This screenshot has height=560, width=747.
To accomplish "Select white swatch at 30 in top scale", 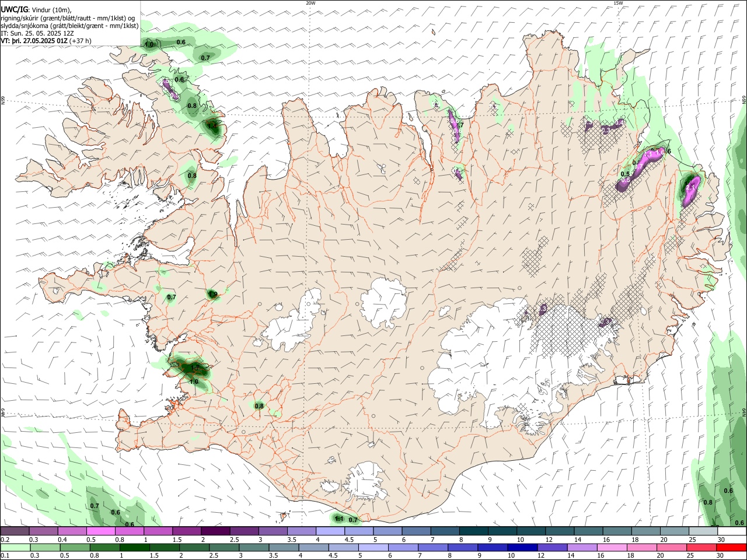I will [731, 531].
